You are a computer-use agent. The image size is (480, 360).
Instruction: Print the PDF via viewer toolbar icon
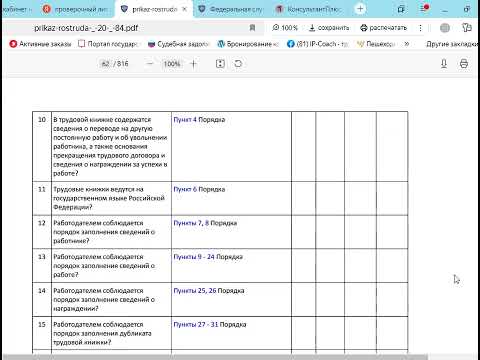(464, 64)
